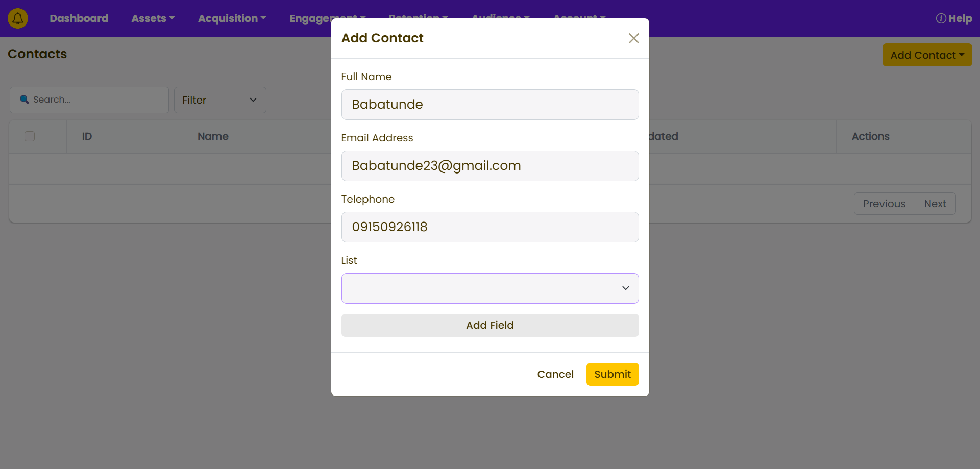This screenshot has width=980, height=469.
Task: Click into the Full Name field
Action: (x=489, y=105)
